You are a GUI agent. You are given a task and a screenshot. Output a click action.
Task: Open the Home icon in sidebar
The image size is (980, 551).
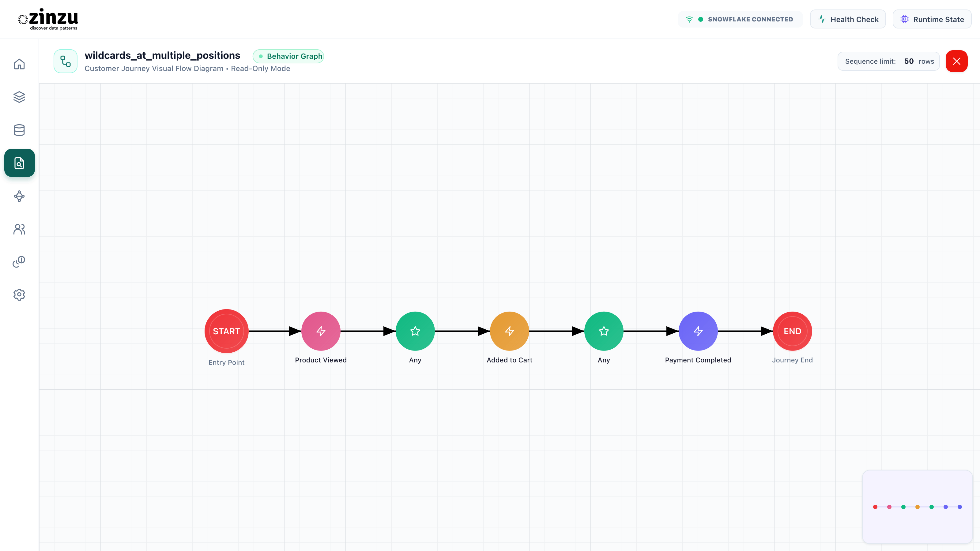click(19, 64)
